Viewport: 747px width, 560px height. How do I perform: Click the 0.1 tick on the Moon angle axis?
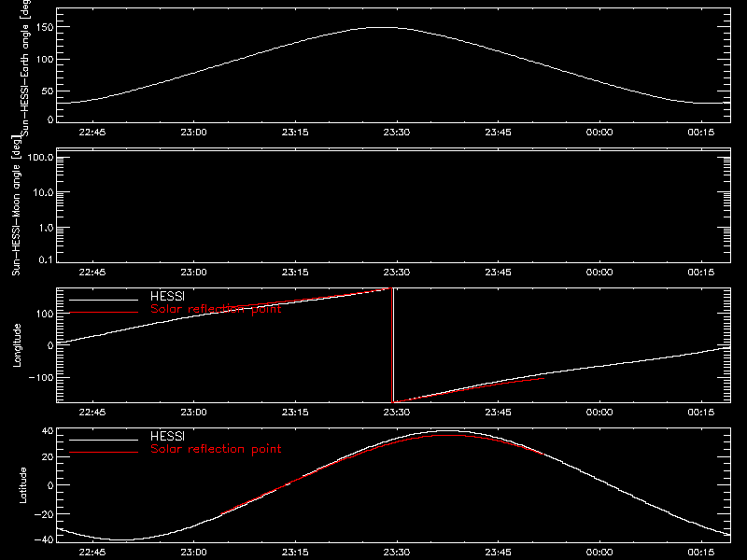click(x=46, y=259)
